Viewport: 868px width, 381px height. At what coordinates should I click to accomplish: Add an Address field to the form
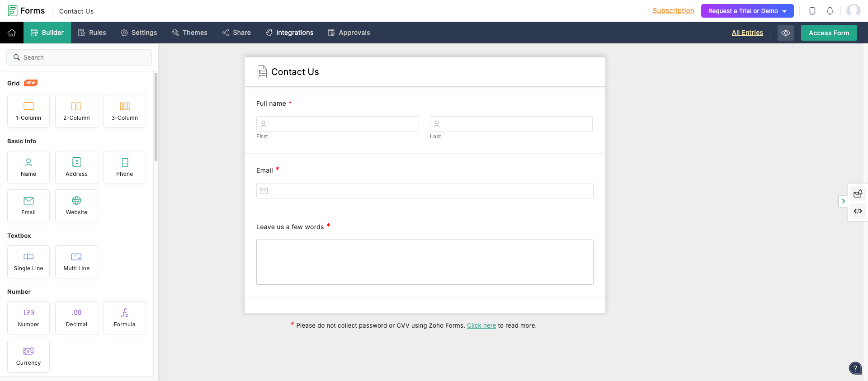pos(76,167)
